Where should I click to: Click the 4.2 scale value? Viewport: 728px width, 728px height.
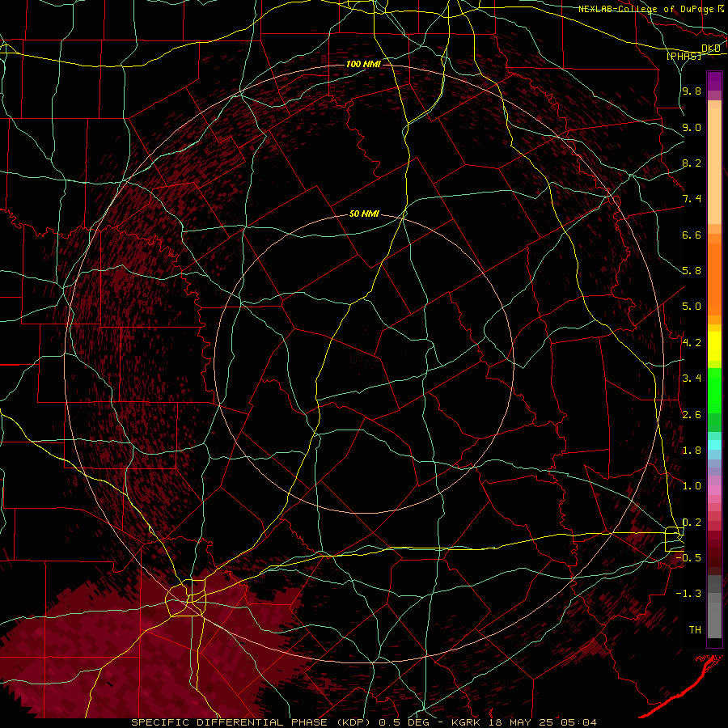(692, 343)
